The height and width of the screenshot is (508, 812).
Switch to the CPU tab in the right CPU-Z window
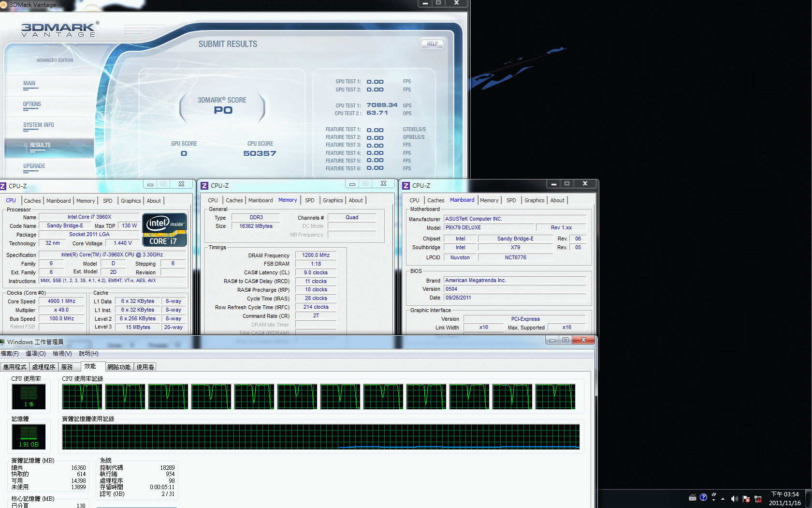pos(415,200)
